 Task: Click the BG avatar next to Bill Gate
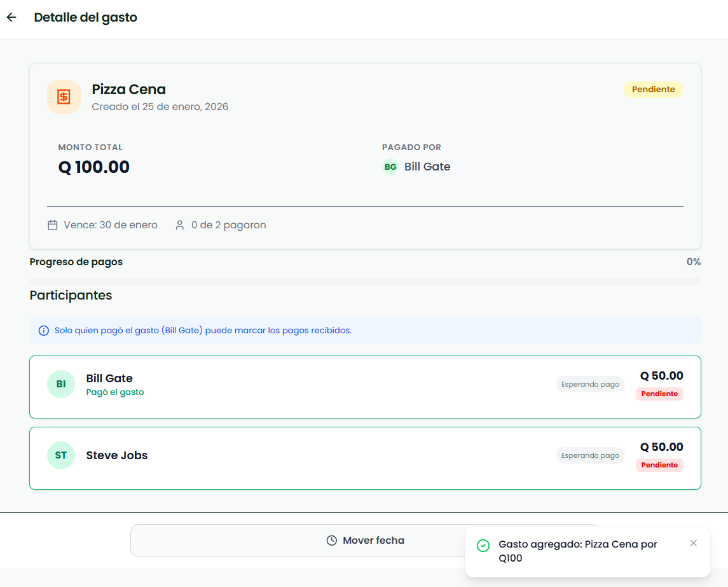point(390,167)
